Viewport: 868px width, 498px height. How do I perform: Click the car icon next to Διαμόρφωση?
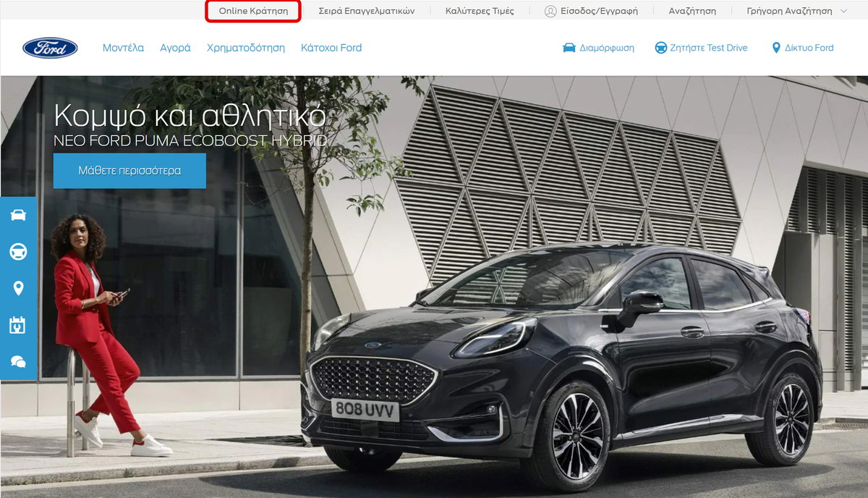point(569,48)
